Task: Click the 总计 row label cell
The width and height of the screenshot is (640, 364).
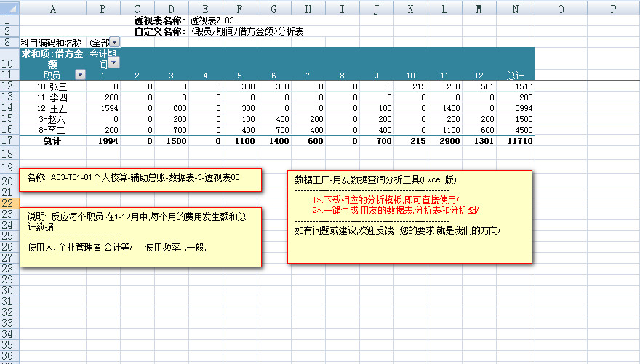Action: [52, 140]
